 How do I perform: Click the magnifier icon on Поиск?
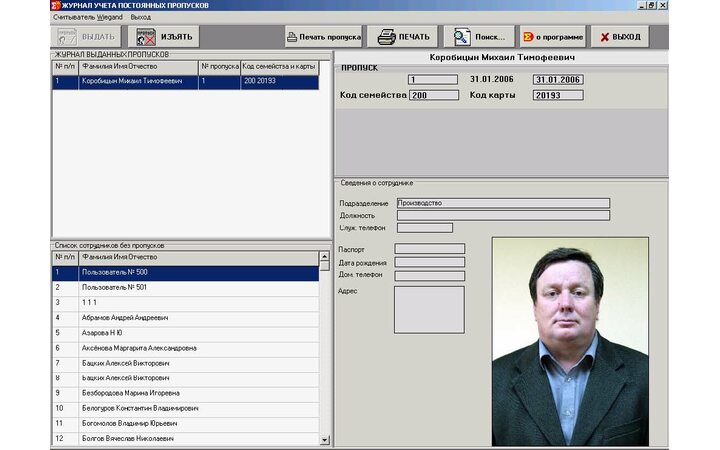tap(462, 37)
